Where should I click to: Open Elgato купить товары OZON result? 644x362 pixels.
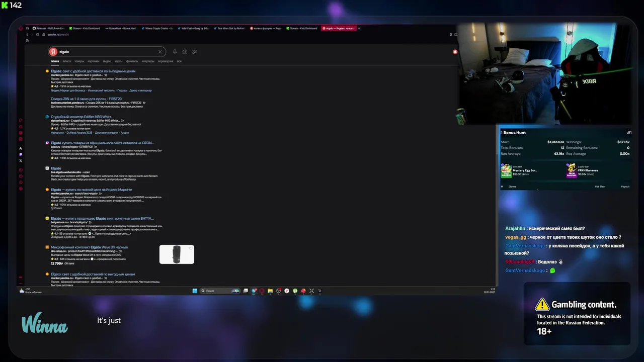pyautogui.click(x=102, y=143)
